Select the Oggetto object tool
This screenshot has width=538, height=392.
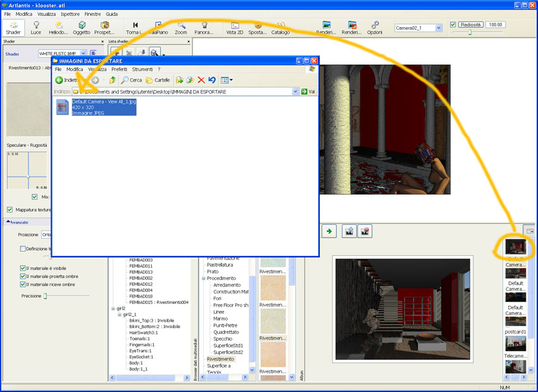coord(81,27)
